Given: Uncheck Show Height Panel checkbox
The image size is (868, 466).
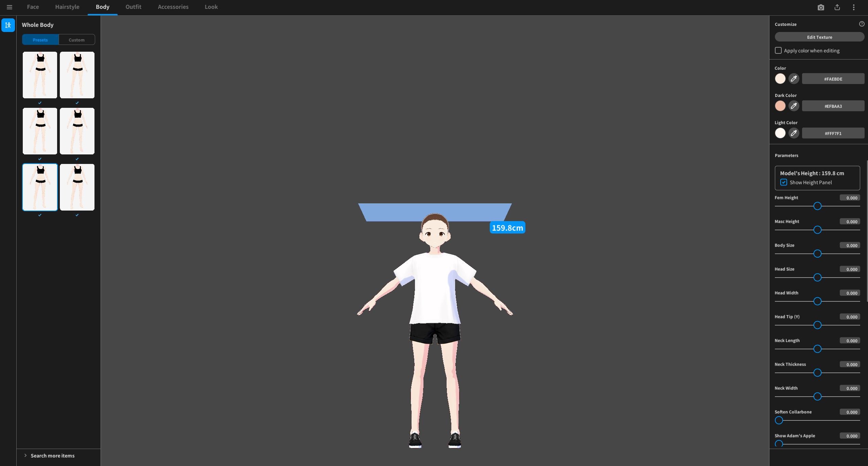Looking at the screenshot, I should pyautogui.click(x=783, y=182).
